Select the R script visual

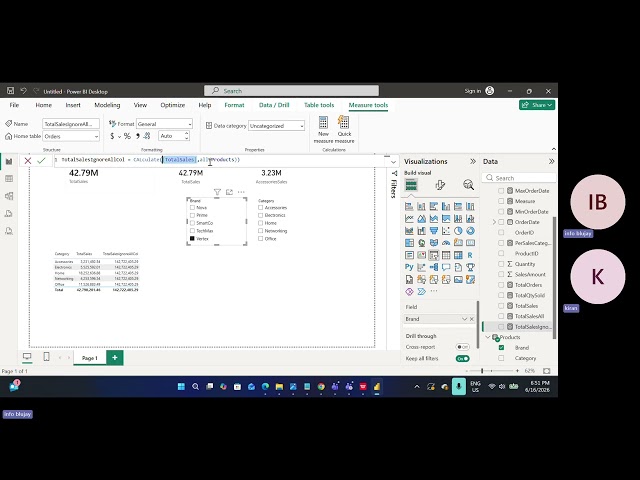coord(470,255)
